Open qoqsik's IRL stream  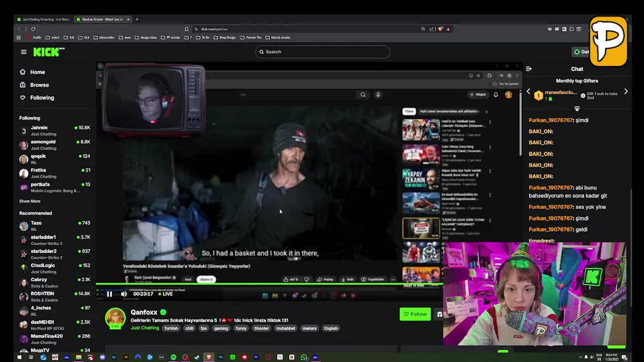tap(55, 159)
